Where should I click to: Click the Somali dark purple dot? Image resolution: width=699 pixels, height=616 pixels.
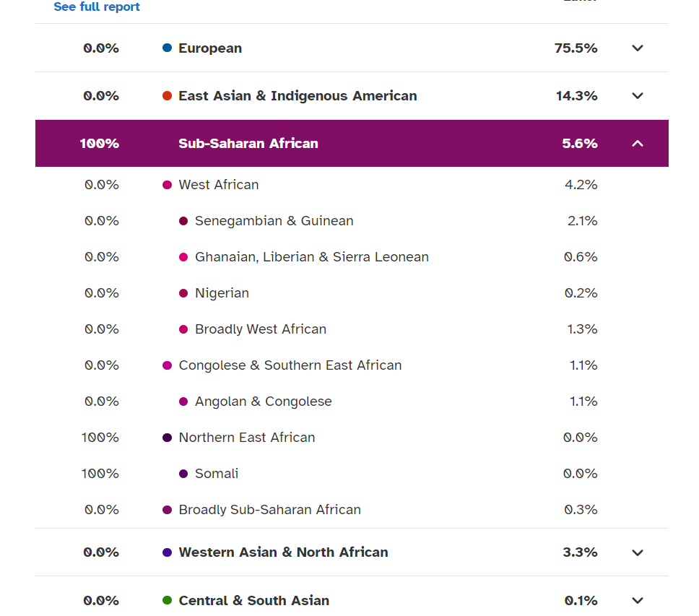(183, 474)
